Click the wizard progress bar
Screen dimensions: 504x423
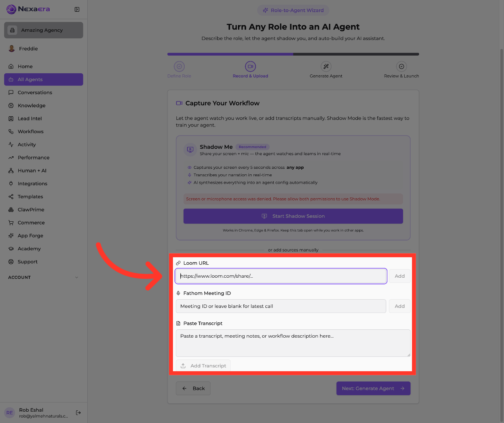pos(293,54)
